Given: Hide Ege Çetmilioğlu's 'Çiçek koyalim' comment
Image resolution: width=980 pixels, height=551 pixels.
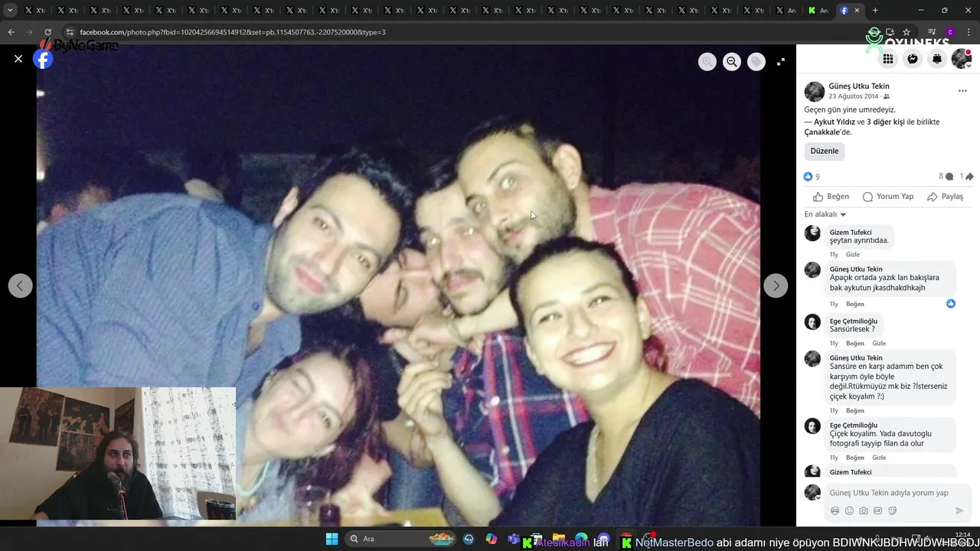Looking at the screenshot, I should (879, 458).
